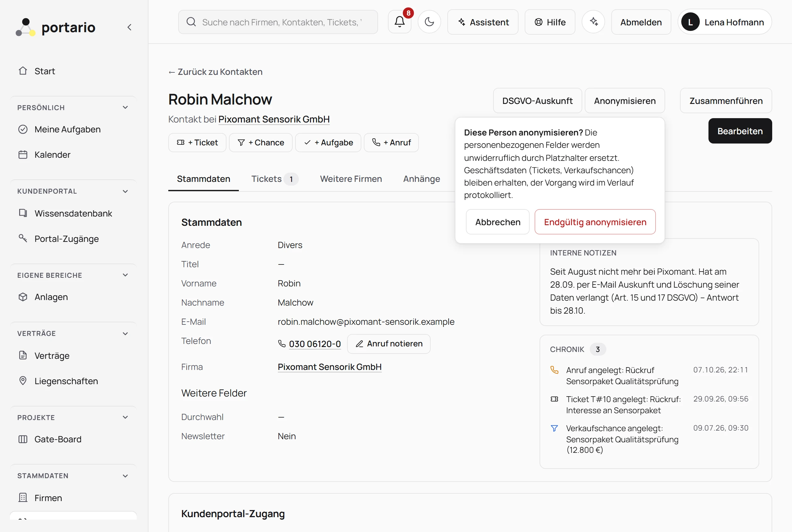
Task: Add a new ticket with + Ticket
Action: 197,143
